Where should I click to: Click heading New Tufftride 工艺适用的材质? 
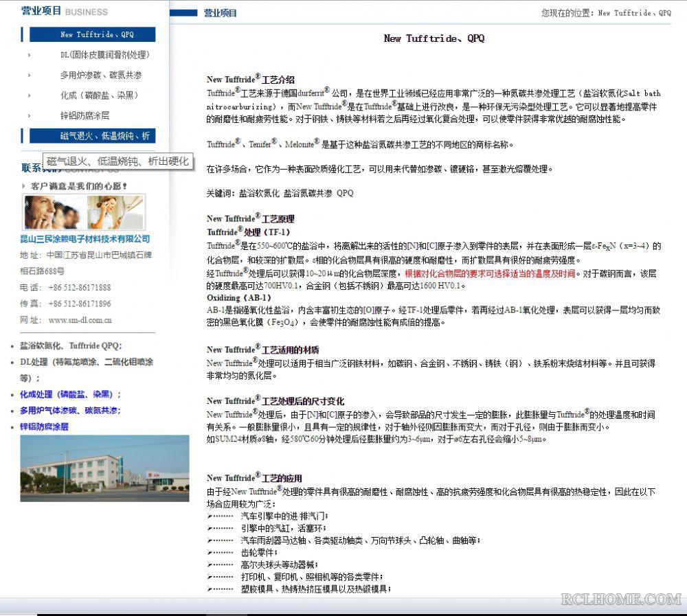pos(263,349)
